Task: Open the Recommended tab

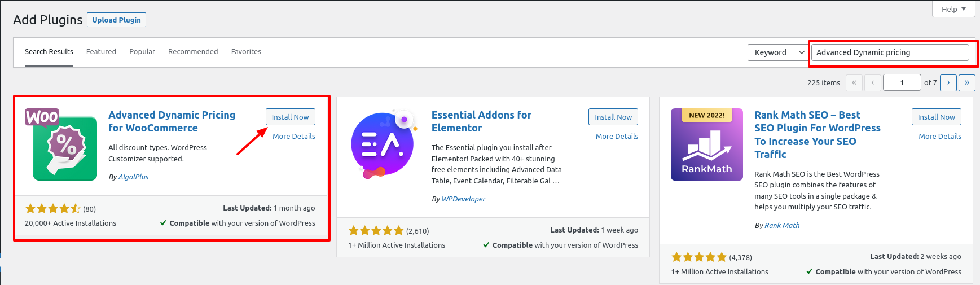Action: pyautogui.click(x=193, y=51)
